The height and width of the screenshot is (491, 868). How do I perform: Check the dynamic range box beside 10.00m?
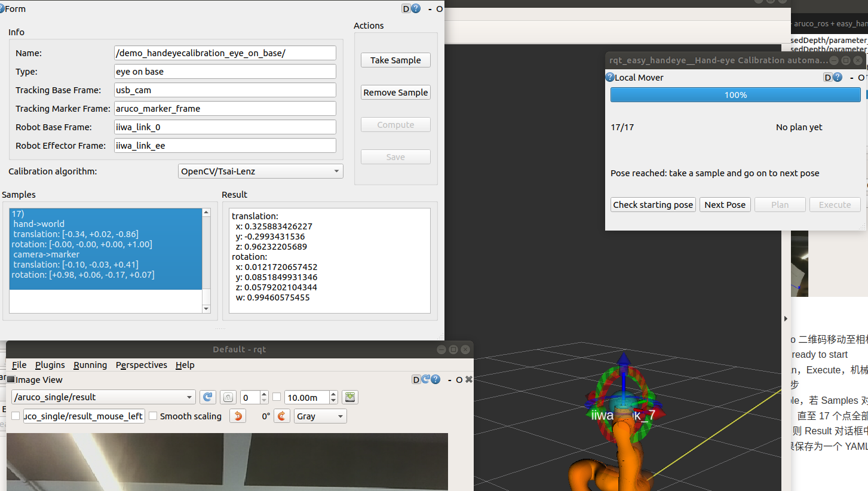point(277,397)
